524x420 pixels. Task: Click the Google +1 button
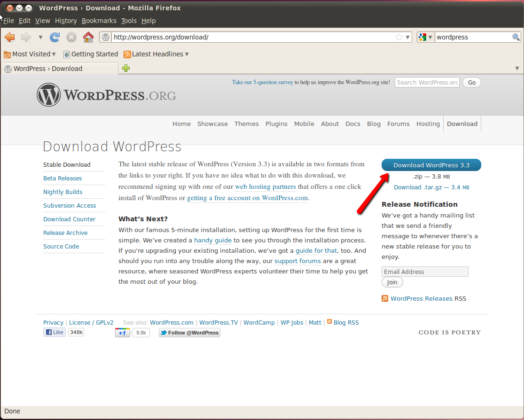[x=122, y=333]
